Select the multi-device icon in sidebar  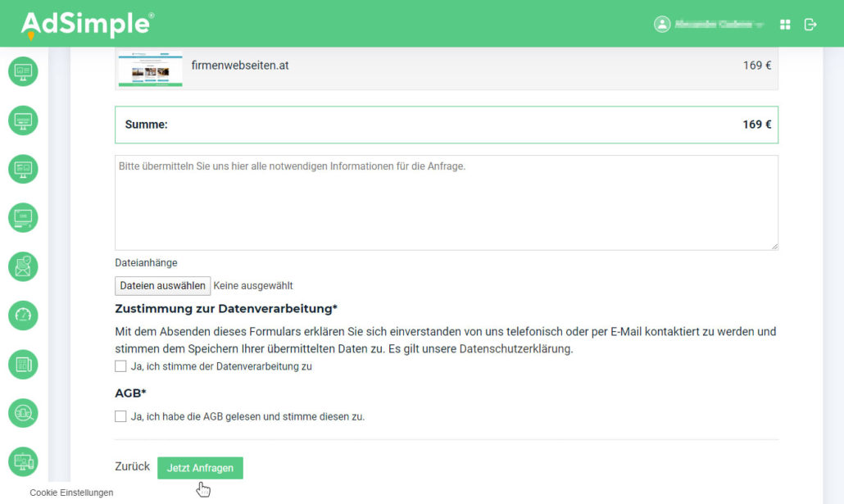[x=23, y=462]
